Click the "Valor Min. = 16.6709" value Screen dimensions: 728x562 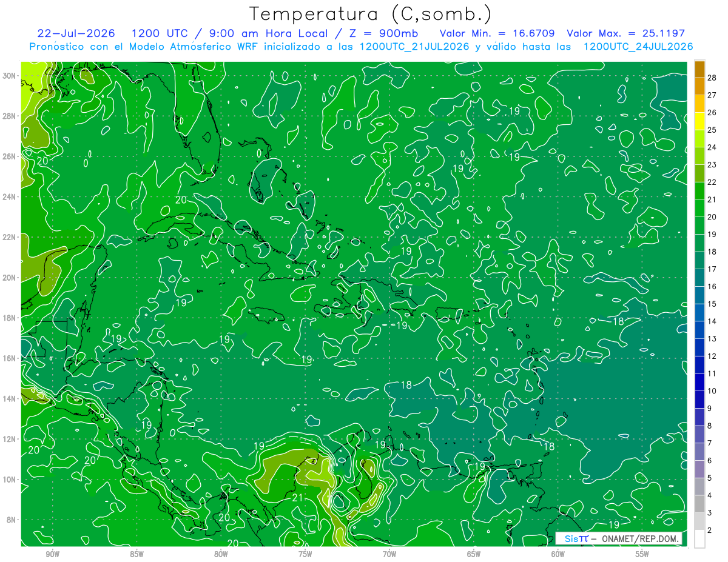pos(497,33)
